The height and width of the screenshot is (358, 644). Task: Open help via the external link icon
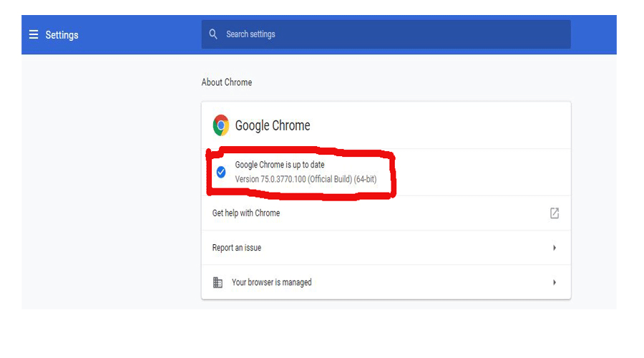click(x=555, y=213)
